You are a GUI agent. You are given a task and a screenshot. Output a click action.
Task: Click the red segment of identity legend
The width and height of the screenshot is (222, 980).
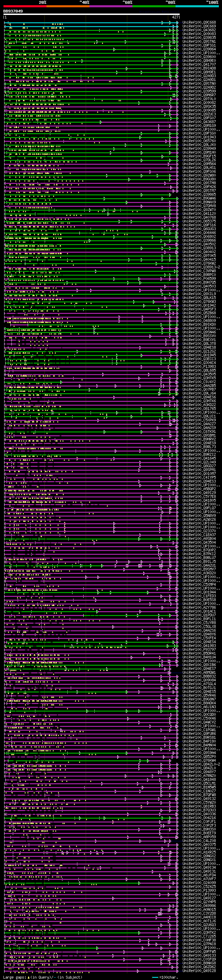pyautogui.click(x=25, y=6)
